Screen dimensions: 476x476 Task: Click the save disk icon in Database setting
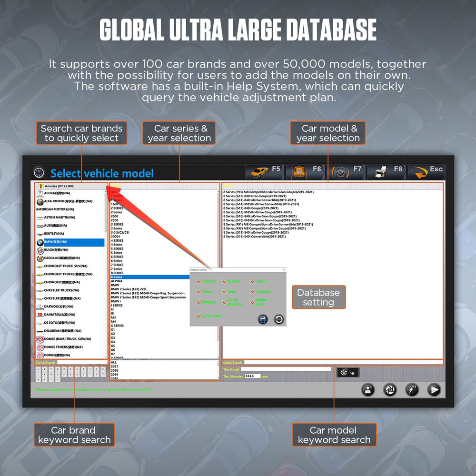pos(263,319)
